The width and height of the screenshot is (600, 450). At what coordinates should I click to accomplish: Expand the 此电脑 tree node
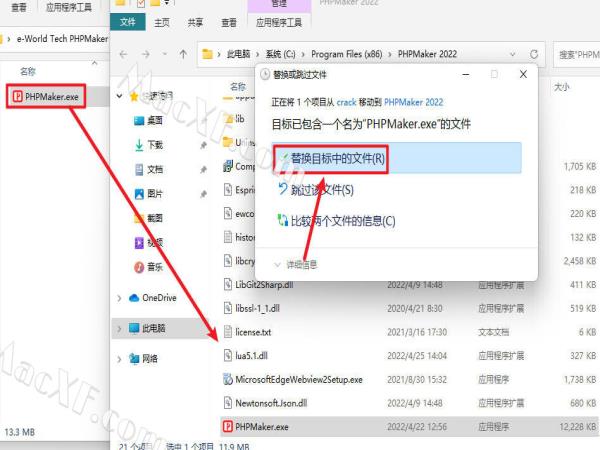[x=119, y=329]
